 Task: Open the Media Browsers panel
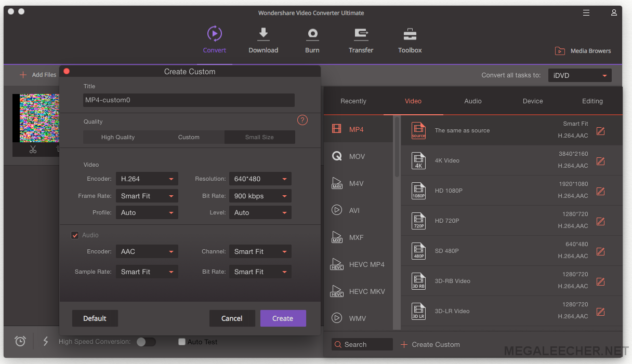tap(583, 51)
